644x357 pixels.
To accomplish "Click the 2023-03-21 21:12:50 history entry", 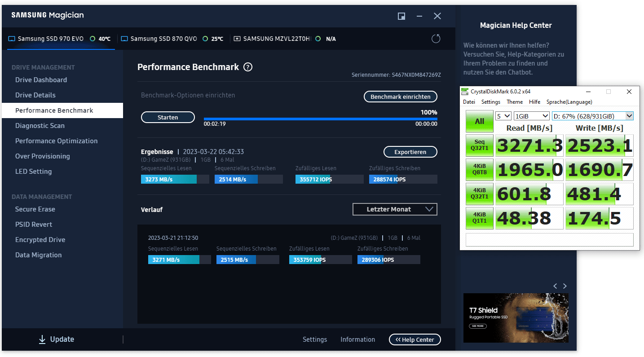I will coord(173,238).
